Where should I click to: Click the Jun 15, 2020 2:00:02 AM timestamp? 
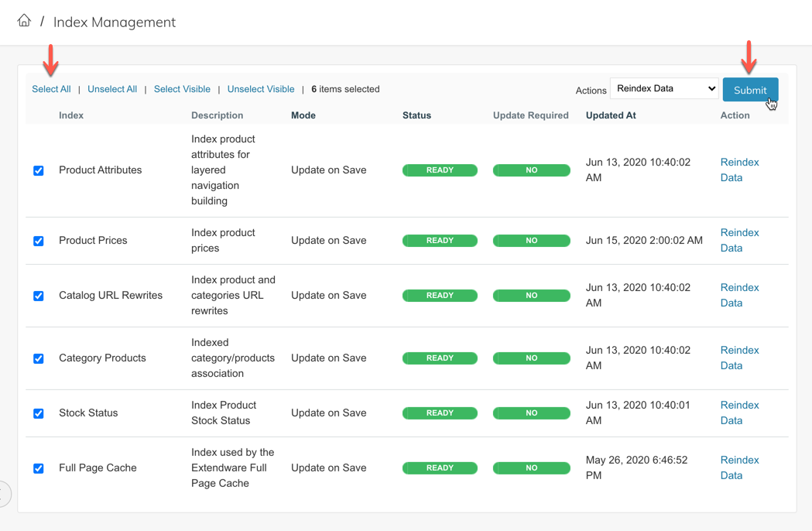point(644,241)
